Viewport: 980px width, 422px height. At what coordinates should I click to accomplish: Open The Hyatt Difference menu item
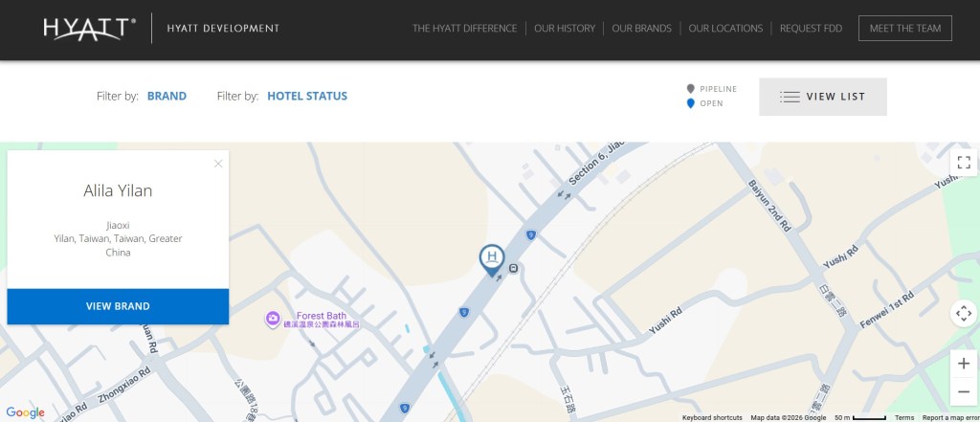click(464, 29)
